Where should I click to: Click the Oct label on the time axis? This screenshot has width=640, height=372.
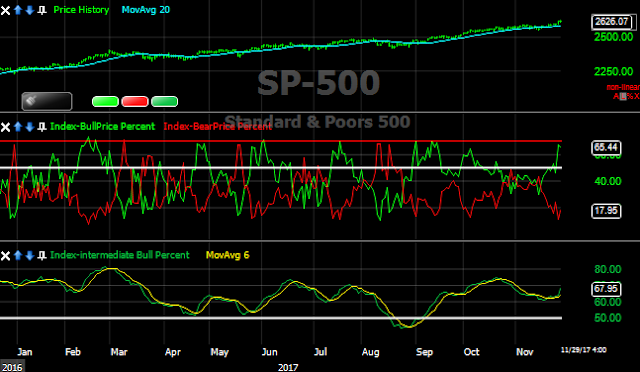(471, 352)
